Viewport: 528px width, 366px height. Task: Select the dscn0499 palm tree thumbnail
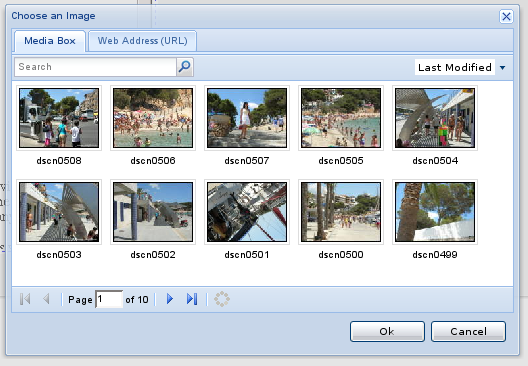pyautogui.click(x=435, y=212)
